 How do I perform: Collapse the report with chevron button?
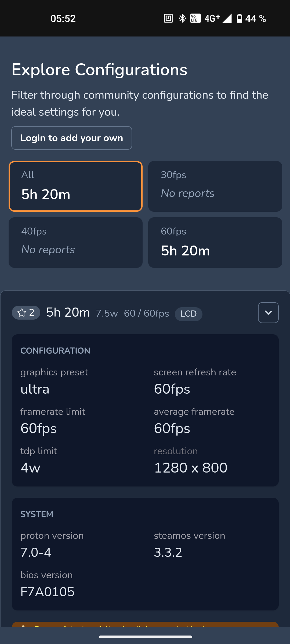(268, 313)
